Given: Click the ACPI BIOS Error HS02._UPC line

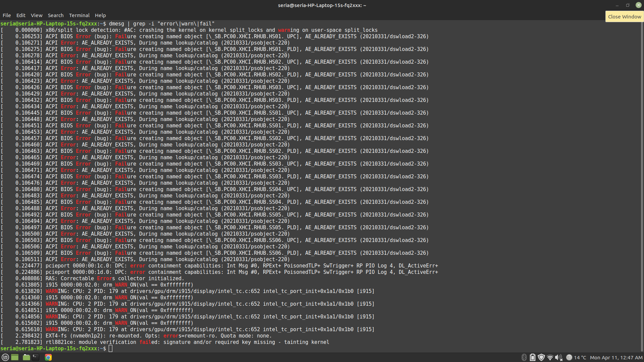Looking at the screenshot, I should (x=215, y=62).
